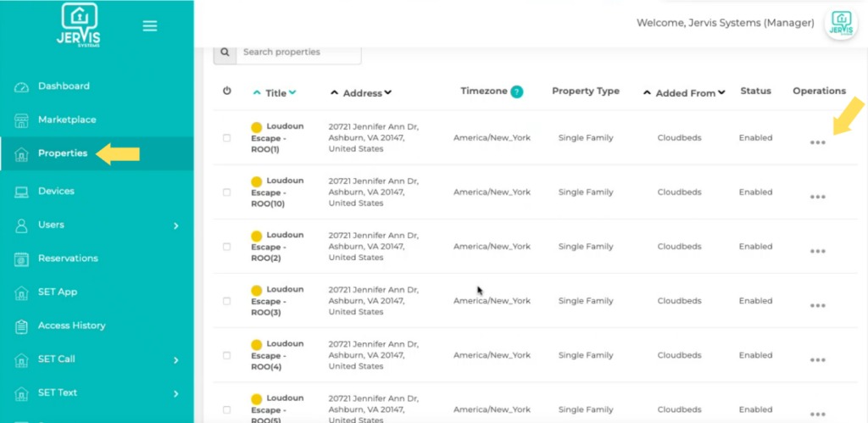Click yellow status dot for ROO(10)
The height and width of the screenshot is (423, 868).
(256, 182)
